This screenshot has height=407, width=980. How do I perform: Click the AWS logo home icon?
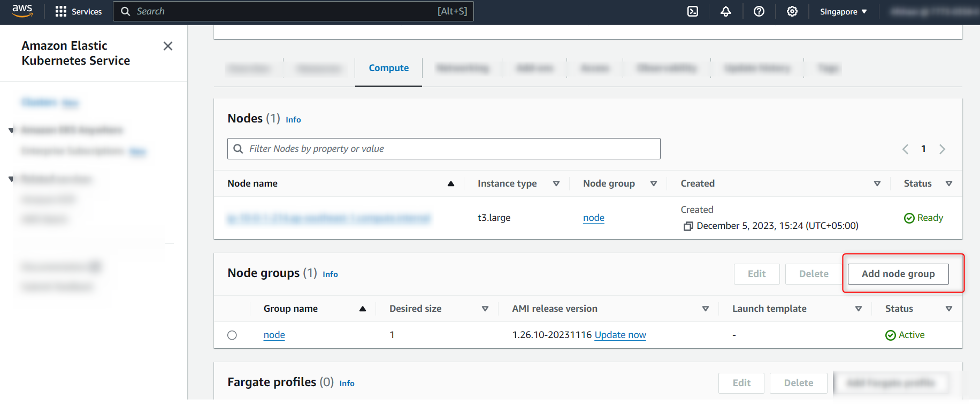click(22, 11)
